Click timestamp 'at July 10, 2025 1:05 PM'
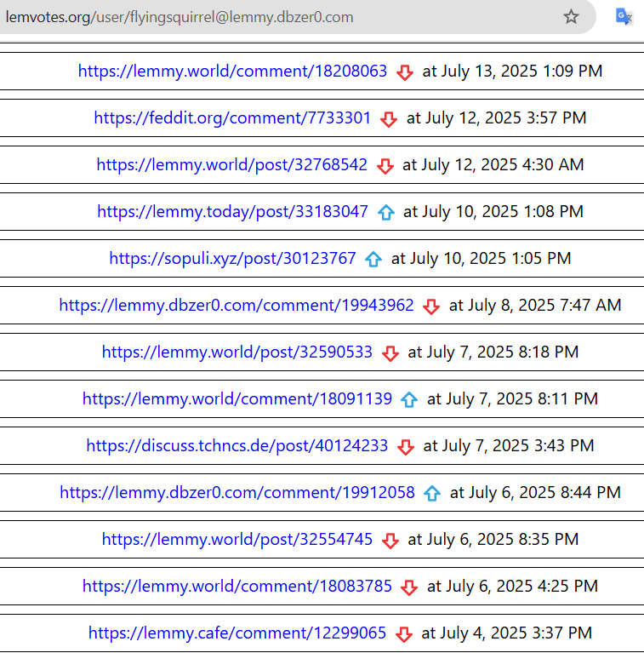 click(x=481, y=258)
